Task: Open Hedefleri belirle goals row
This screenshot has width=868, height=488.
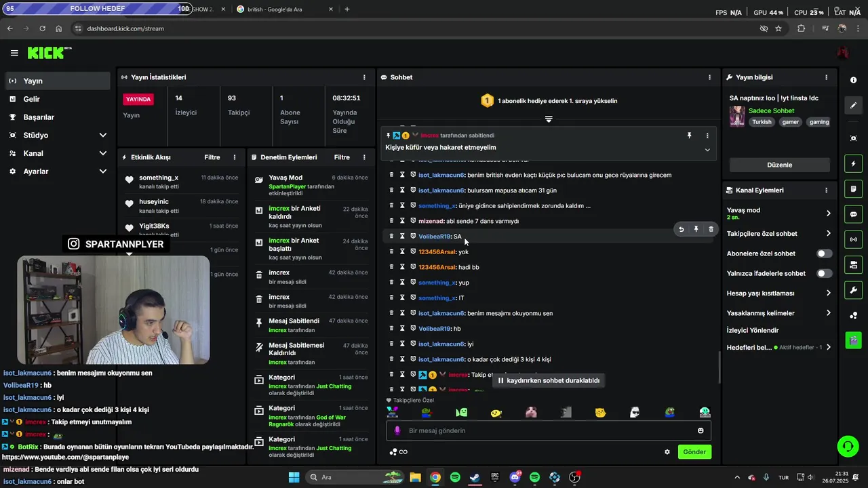Action: point(779,347)
